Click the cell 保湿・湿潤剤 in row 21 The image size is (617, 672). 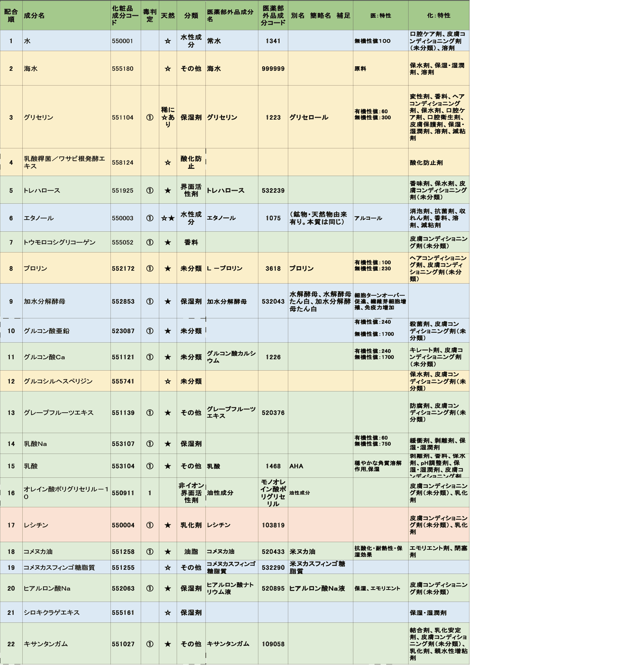click(x=439, y=612)
